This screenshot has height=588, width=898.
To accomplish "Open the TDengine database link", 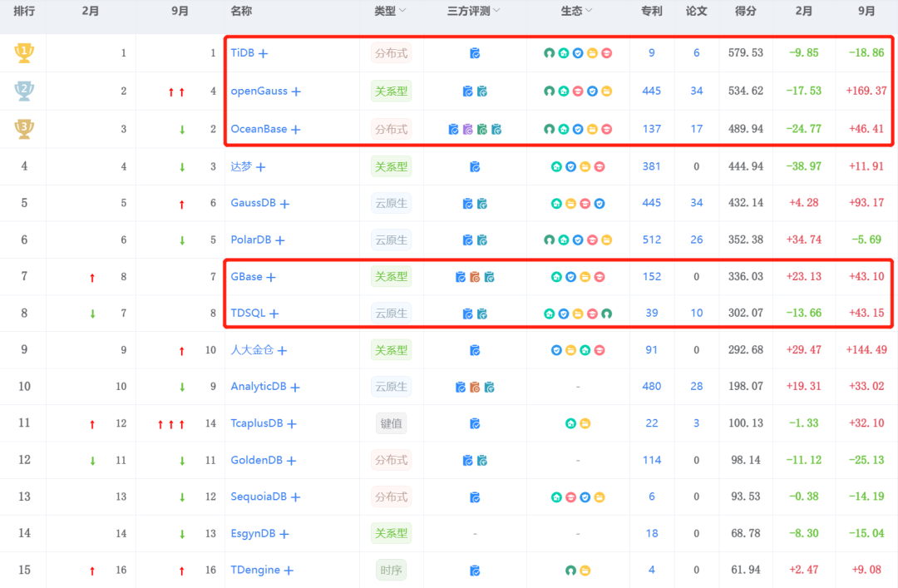I will coord(255,570).
